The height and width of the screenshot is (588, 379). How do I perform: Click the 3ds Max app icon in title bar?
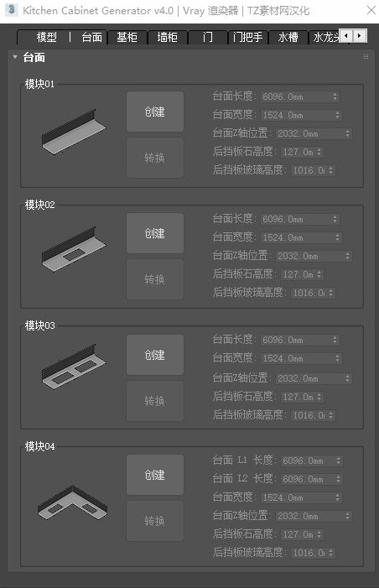click(x=12, y=10)
